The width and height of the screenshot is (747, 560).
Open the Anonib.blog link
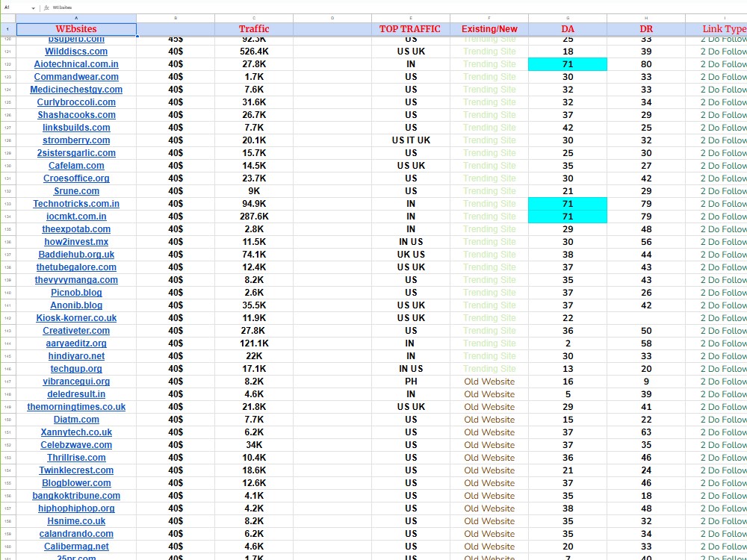click(76, 305)
